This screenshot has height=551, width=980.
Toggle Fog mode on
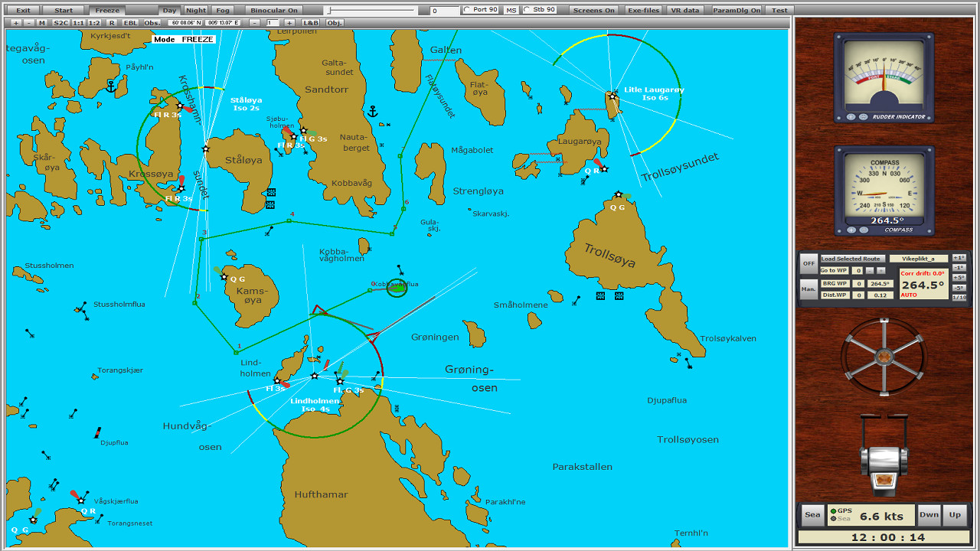(x=224, y=10)
